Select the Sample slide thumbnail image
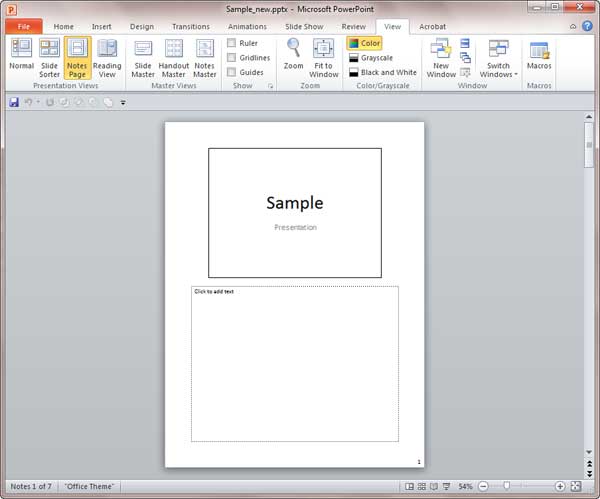 (295, 213)
